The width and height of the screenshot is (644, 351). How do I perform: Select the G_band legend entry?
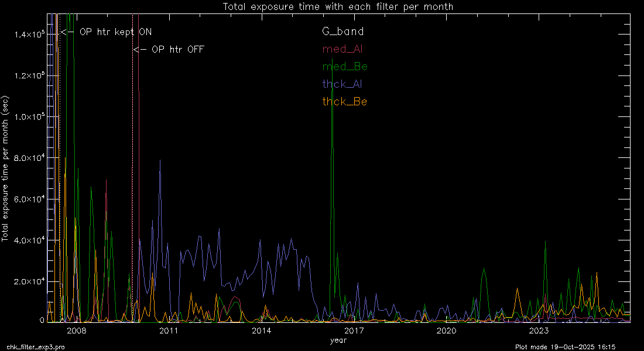coord(342,32)
